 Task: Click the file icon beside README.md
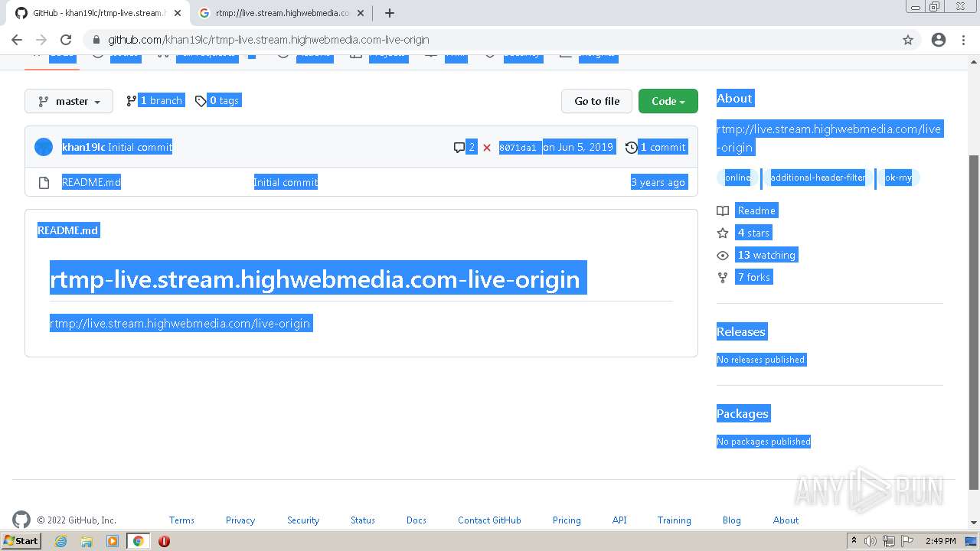pos(44,182)
